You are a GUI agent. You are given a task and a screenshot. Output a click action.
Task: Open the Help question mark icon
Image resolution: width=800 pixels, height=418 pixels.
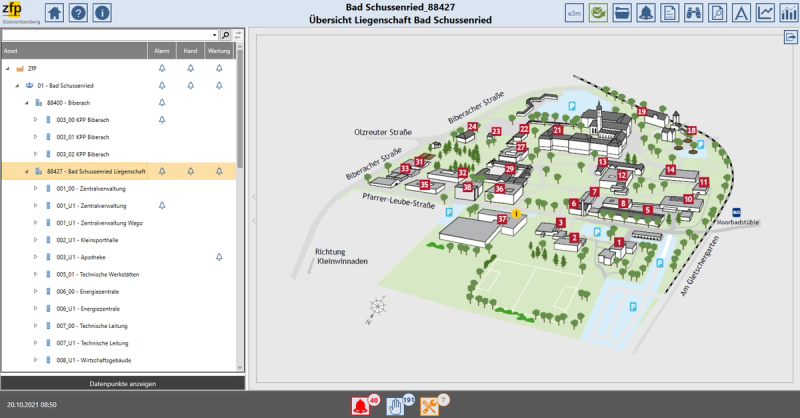click(79, 13)
